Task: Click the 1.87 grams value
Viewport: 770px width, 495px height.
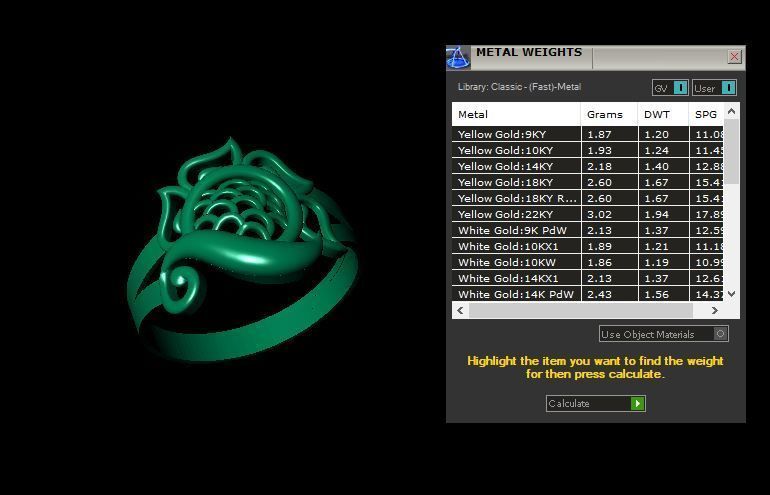Action: tap(599, 134)
